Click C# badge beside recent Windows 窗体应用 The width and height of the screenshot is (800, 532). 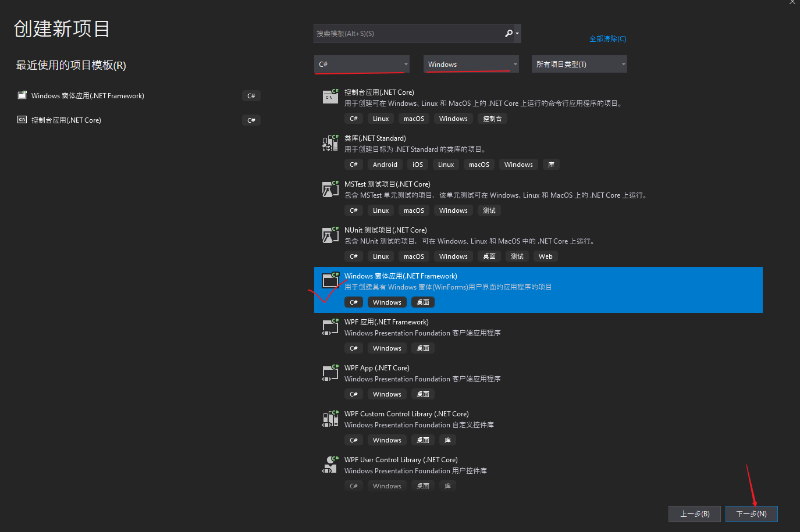click(x=251, y=96)
